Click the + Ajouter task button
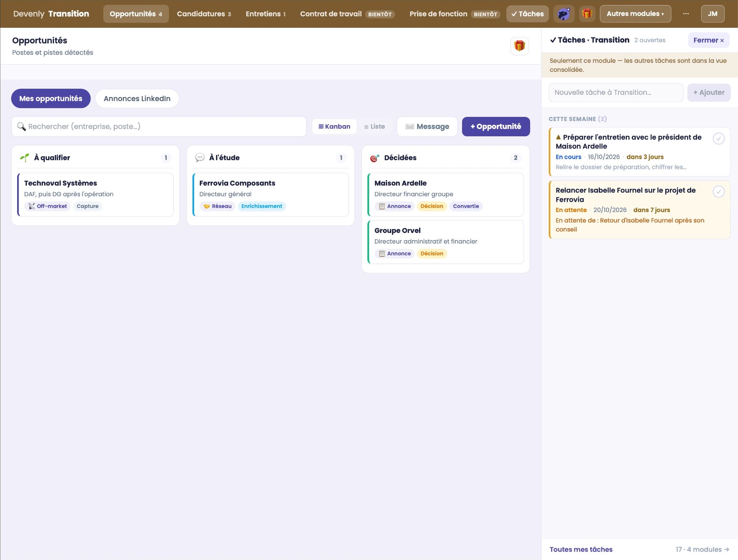Viewport: 738px width, 560px height. (709, 93)
